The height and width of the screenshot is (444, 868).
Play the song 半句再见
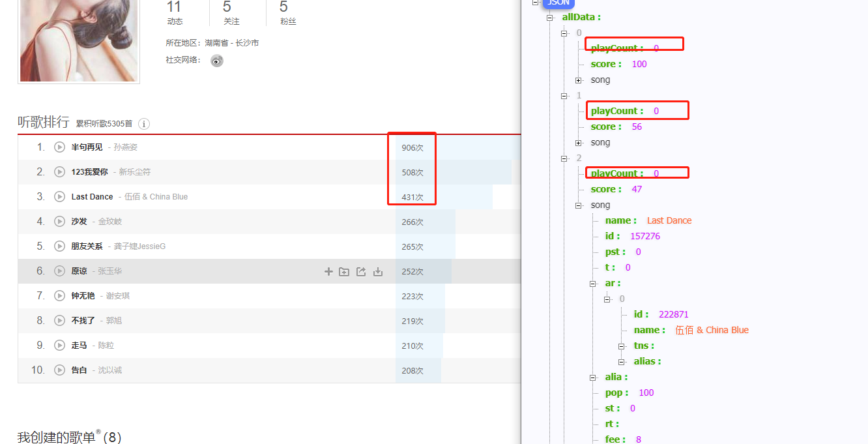click(59, 147)
